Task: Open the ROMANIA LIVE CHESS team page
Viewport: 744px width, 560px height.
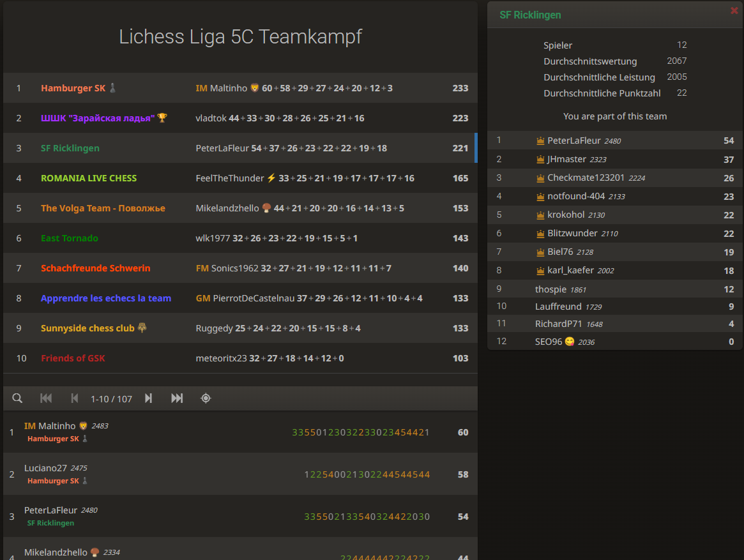Action: coord(87,178)
